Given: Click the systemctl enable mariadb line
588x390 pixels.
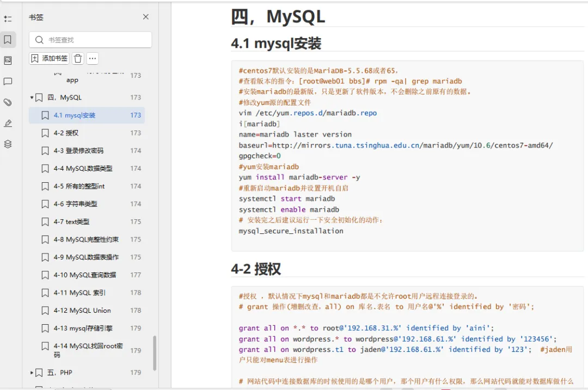Looking at the screenshot, I should coord(289,210).
